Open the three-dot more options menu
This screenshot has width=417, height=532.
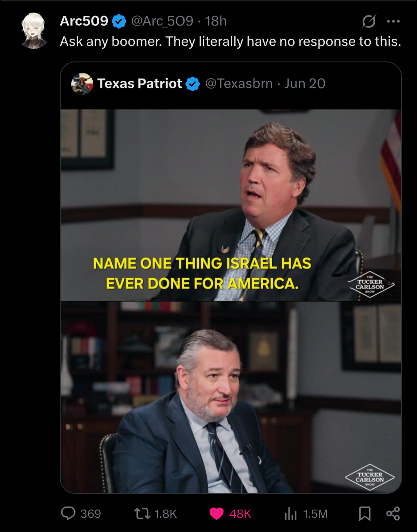[393, 21]
